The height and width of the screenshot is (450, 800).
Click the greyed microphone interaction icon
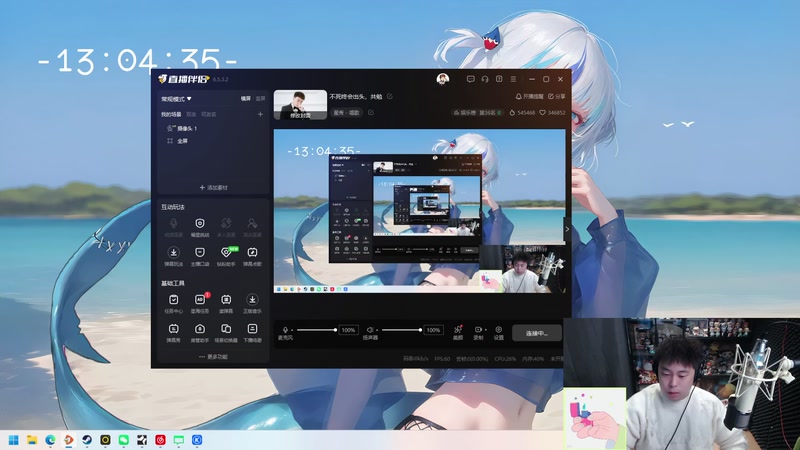(173, 223)
